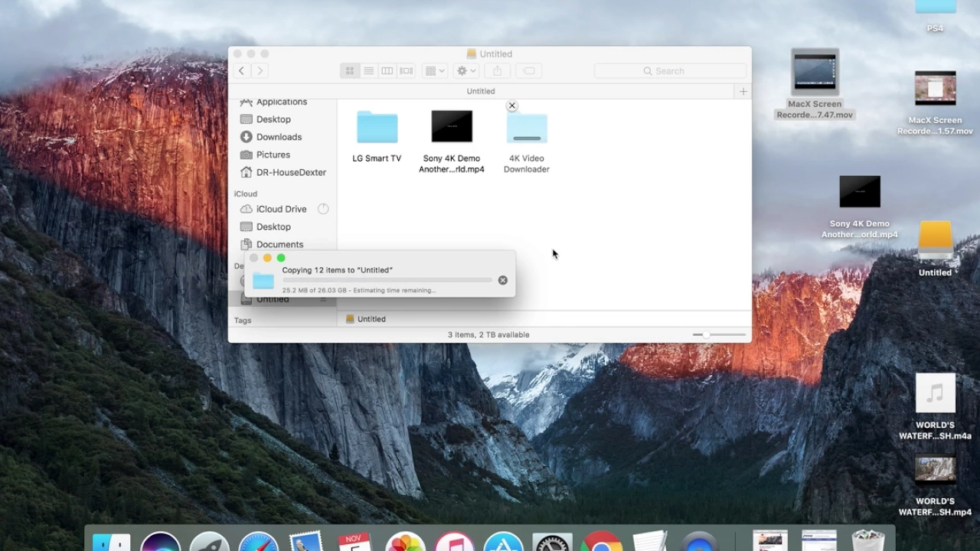Open iCloud Drive in the sidebar
This screenshot has height=551, width=980.
(281, 209)
